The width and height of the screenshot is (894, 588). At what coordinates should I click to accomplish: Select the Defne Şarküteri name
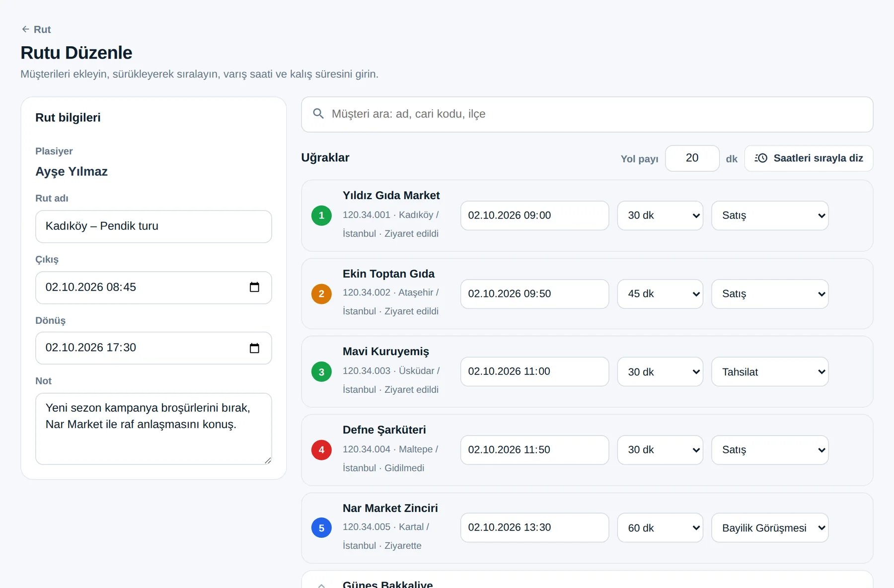click(x=384, y=430)
